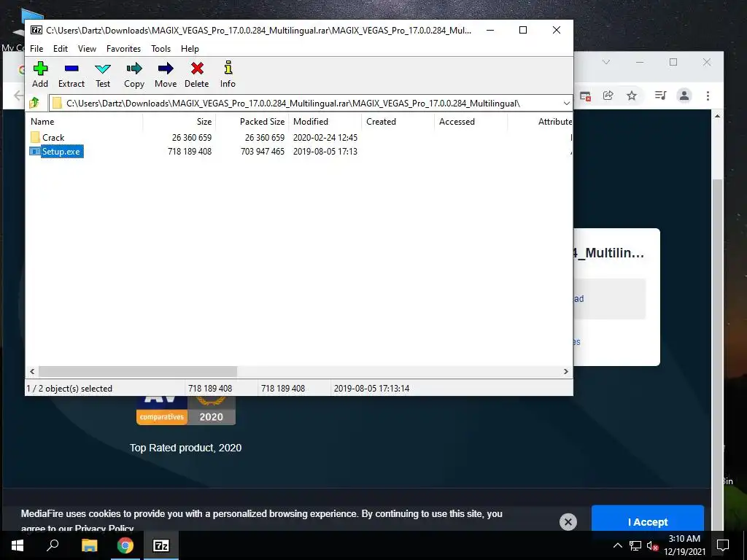
Task: Click the Chrome page scrollbar up arrow
Action: (x=718, y=116)
